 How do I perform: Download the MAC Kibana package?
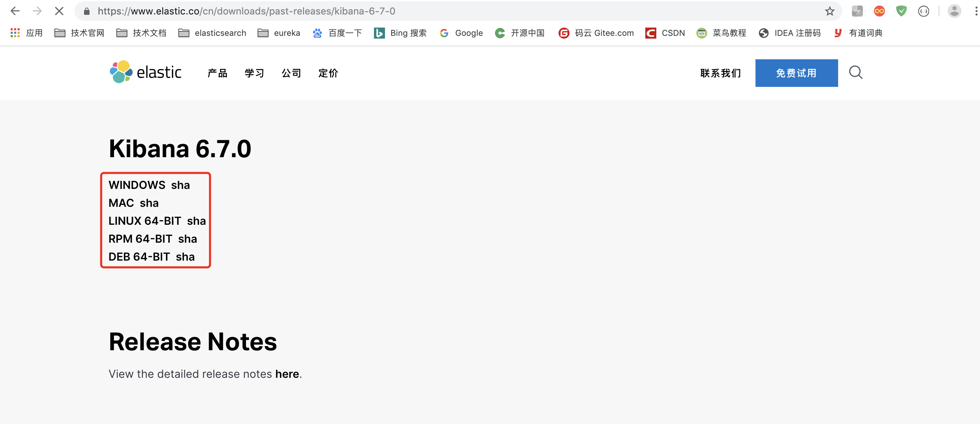[x=121, y=203]
